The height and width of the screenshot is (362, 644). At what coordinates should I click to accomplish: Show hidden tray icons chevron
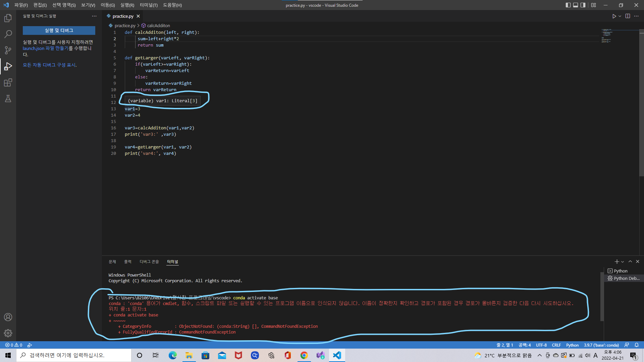click(x=539, y=355)
